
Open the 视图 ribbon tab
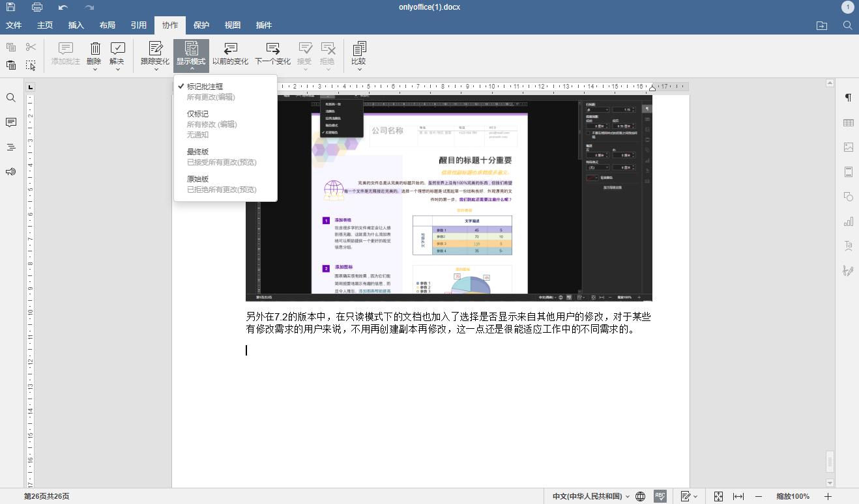coord(232,25)
